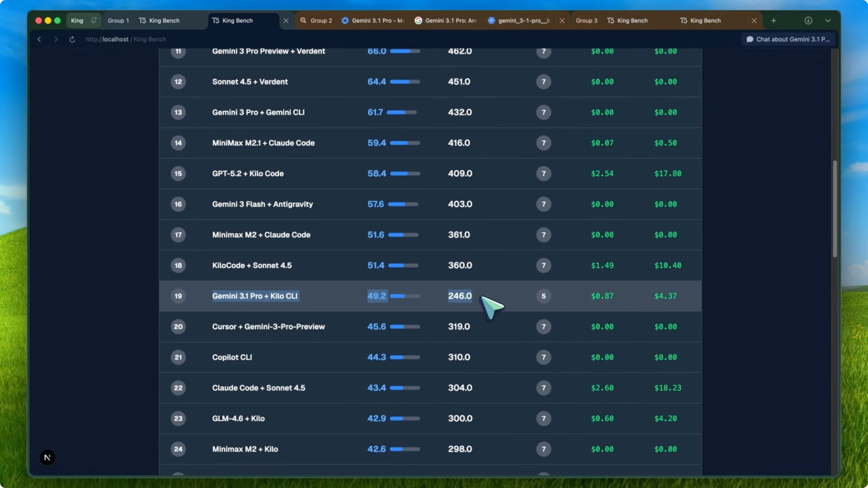Close the rightmost King Bench tab
This screenshot has width=868, height=488.
click(754, 20)
